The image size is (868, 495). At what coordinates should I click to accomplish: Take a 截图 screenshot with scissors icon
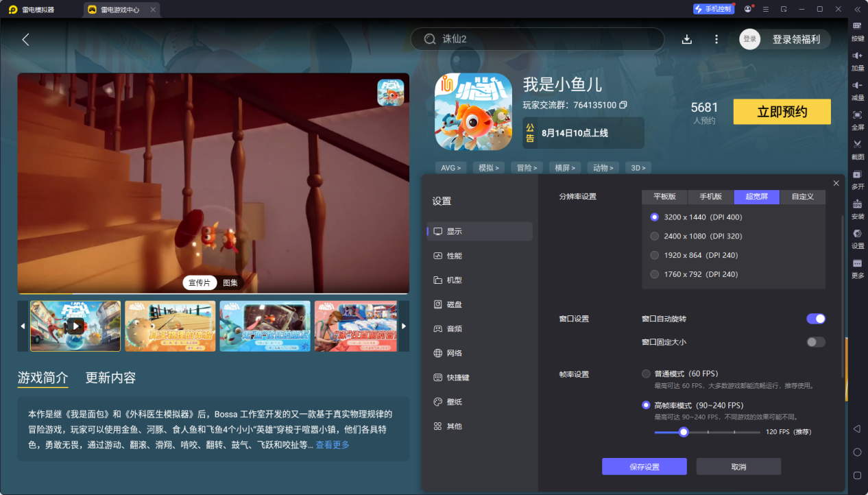(x=857, y=144)
